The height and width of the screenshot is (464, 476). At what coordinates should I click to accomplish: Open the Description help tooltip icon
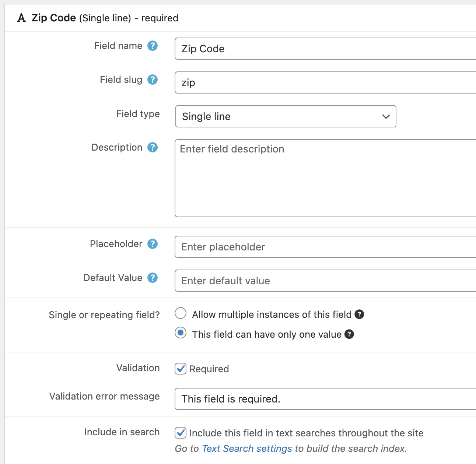click(x=153, y=147)
